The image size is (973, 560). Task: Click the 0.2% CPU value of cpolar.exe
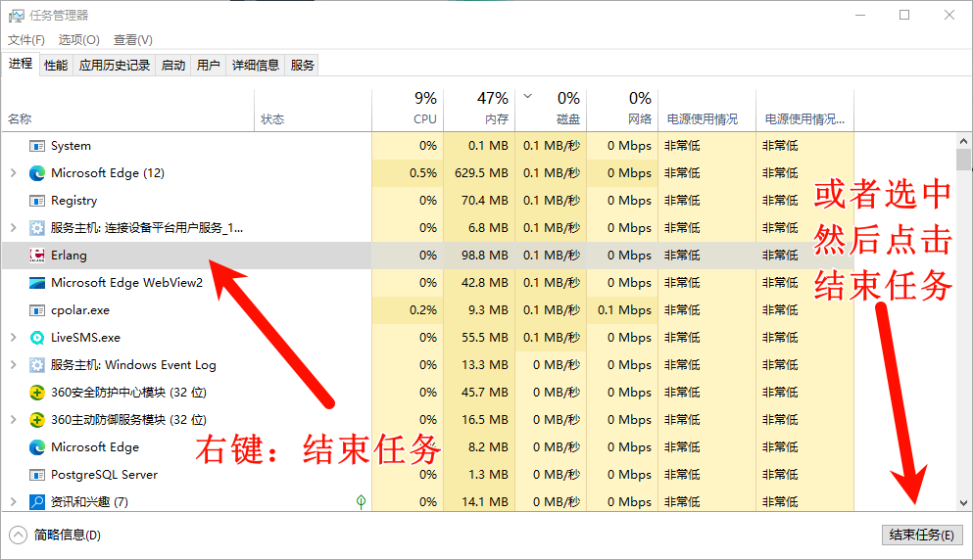pos(423,310)
